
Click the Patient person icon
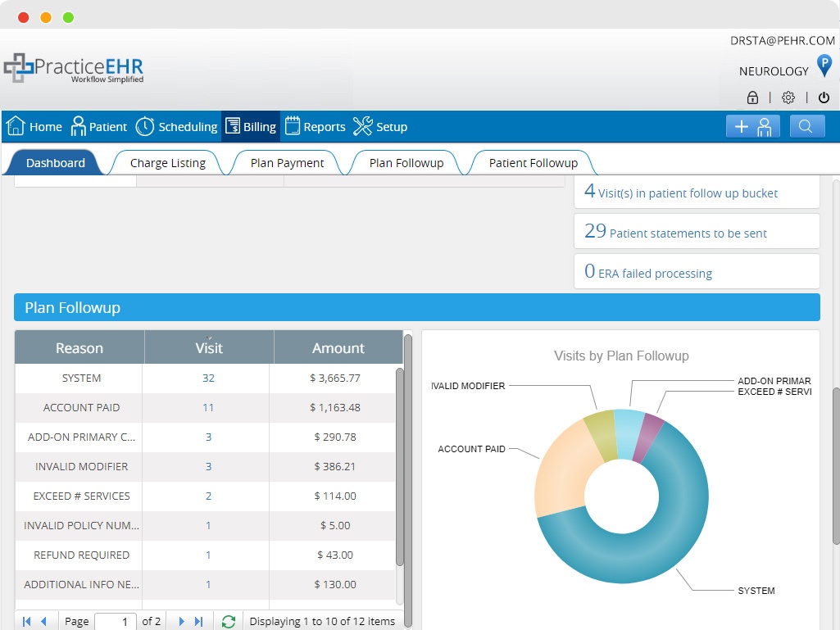[78, 126]
